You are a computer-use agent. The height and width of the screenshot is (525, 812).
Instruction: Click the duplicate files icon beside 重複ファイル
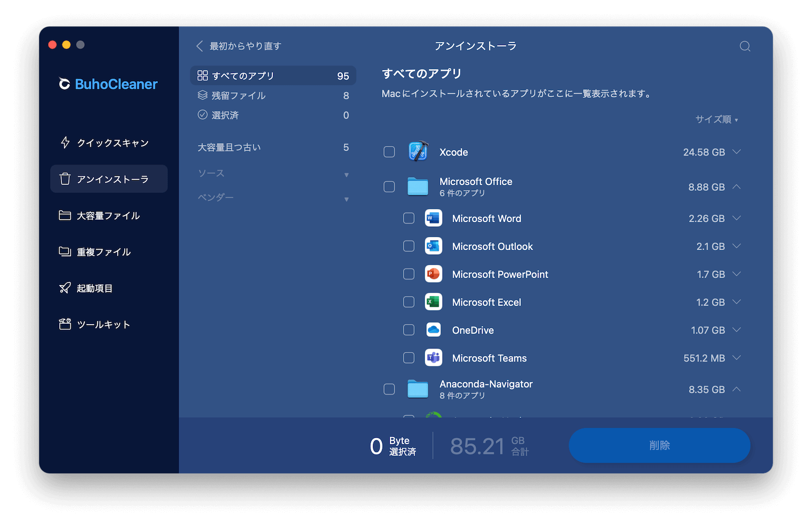(x=65, y=252)
